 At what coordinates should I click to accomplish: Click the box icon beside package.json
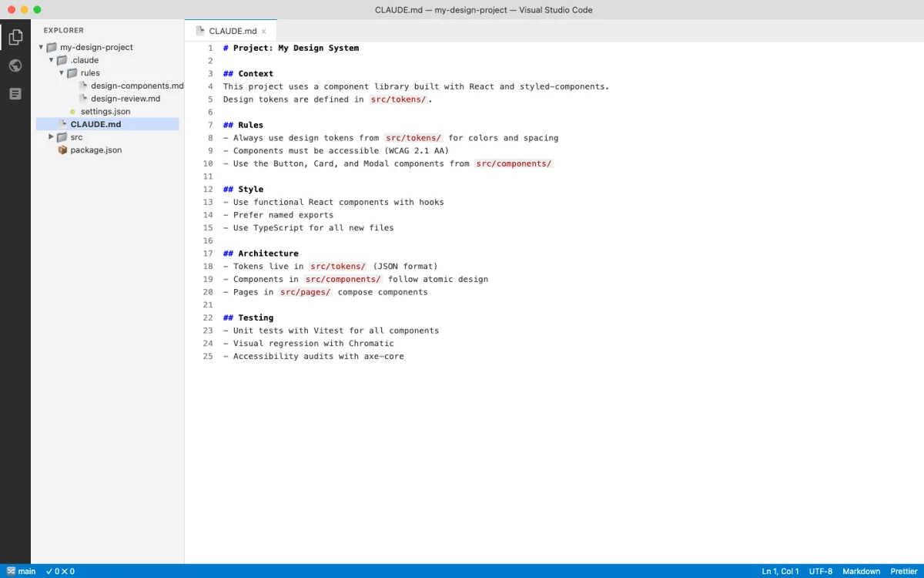click(x=62, y=150)
